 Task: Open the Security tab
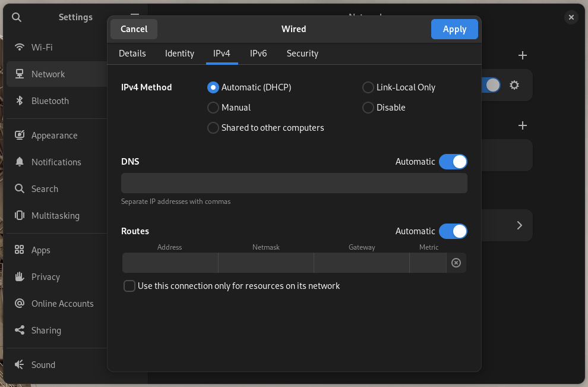[x=302, y=54]
